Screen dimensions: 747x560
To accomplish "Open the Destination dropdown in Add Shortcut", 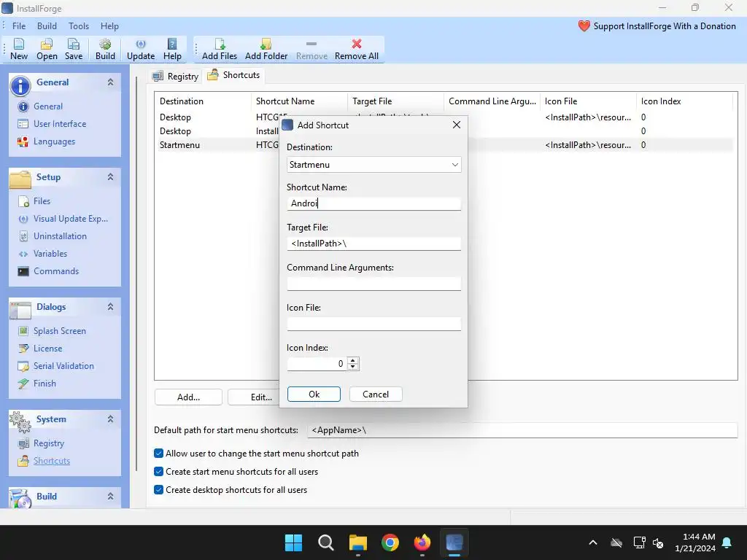I will 374,165.
